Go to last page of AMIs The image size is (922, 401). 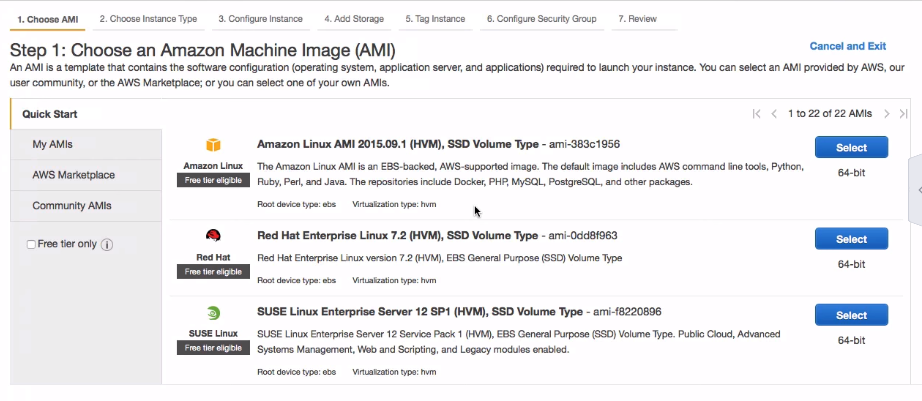tap(904, 113)
